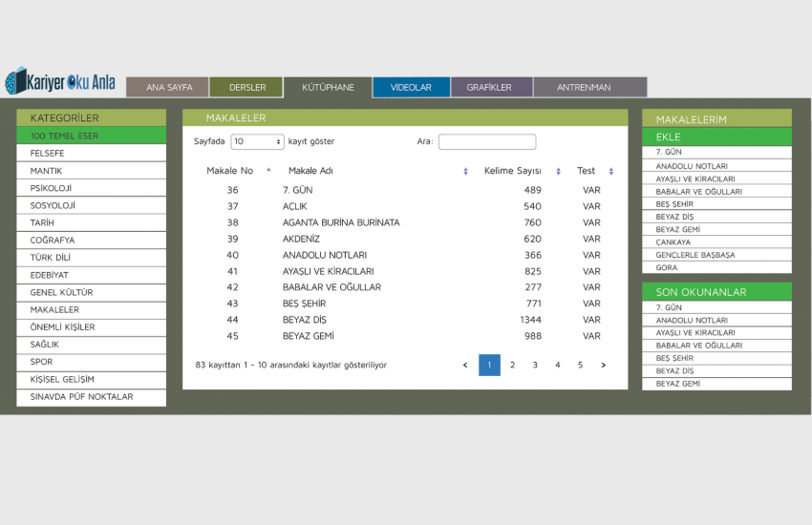Screen dimensions: 812x525
Task: Sort by Makale Adı column arrow
Action: coord(465,172)
